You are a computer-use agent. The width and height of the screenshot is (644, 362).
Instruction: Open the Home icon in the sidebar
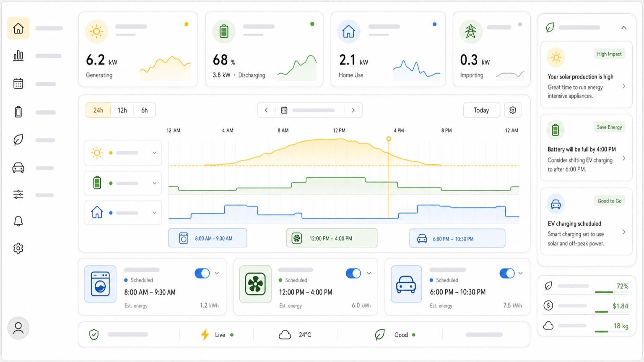point(18,28)
